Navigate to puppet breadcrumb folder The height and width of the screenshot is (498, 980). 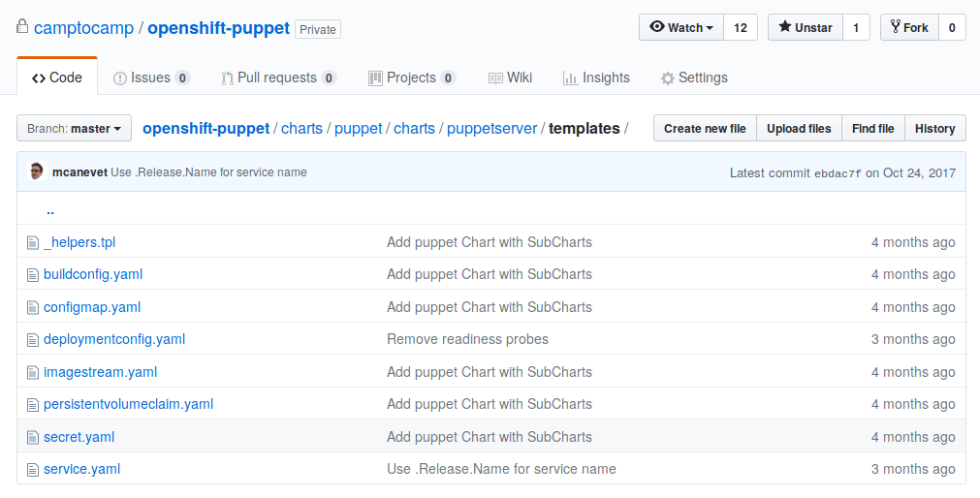click(x=358, y=128)
